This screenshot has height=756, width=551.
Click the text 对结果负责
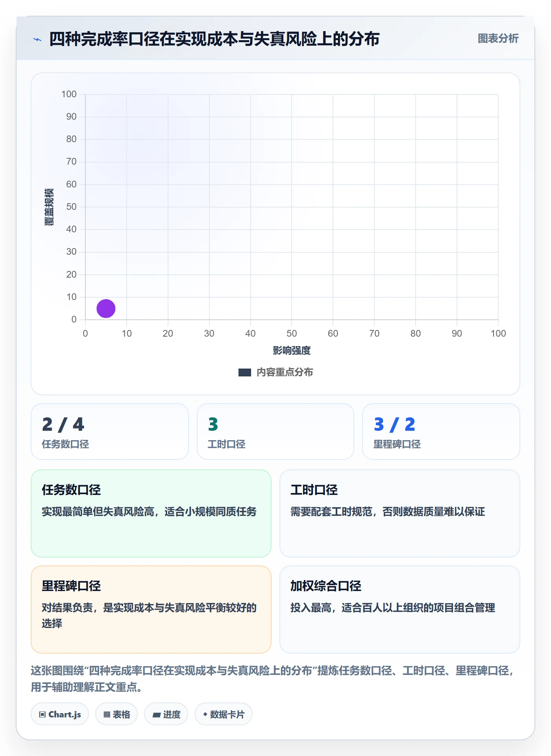(x=67, y=608)
